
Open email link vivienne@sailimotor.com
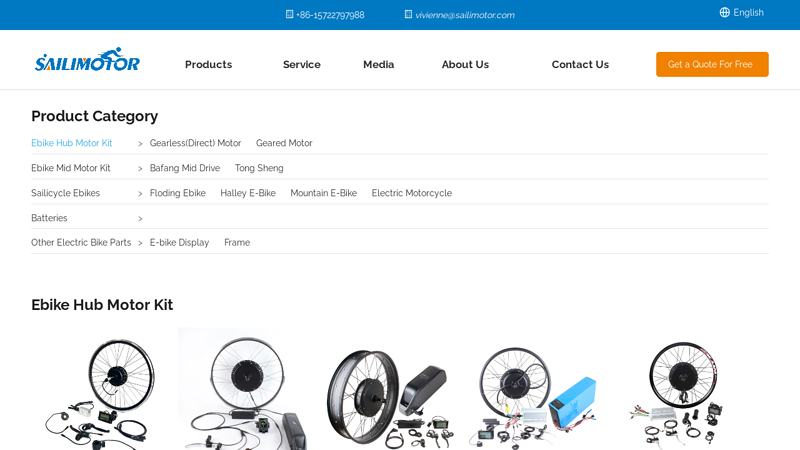(465, 15)
